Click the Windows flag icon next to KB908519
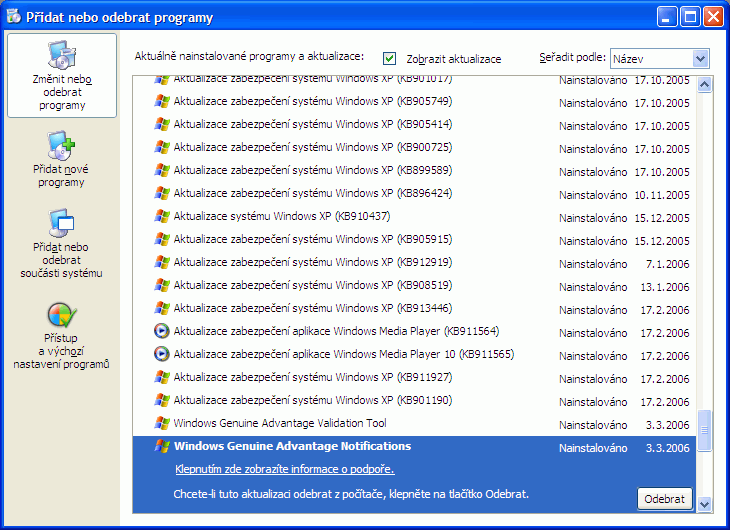Screen dimensions: 730x530 pyautogui.click(x=162, y=285)
